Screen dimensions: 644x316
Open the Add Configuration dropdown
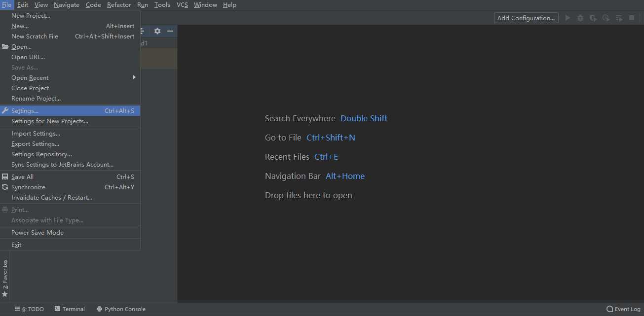pos(526,18)
